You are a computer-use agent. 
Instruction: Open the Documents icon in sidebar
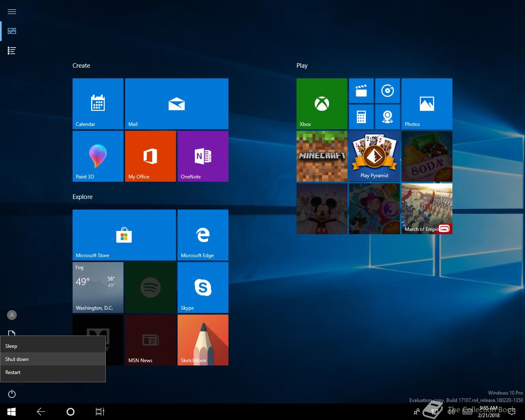(12, 333)
